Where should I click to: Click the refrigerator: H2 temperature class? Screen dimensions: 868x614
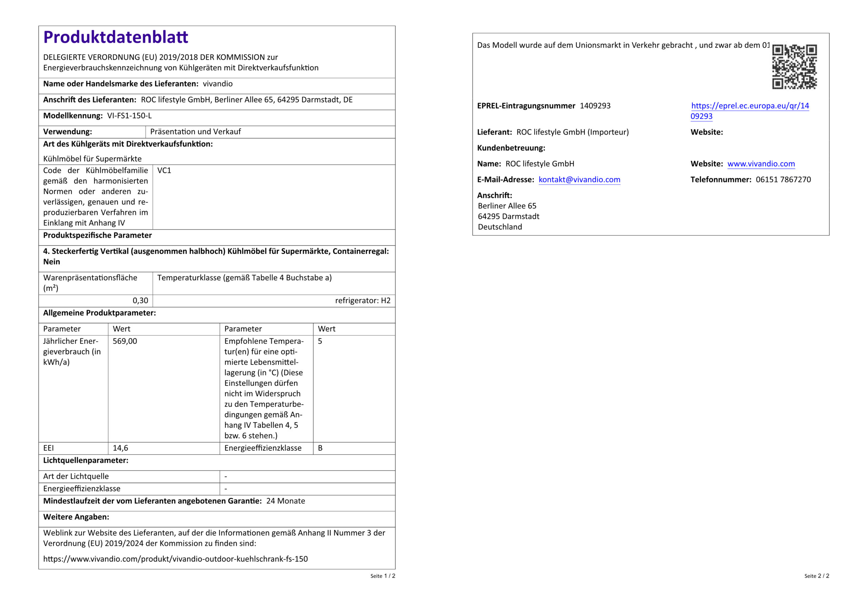[x=362, y=301]
